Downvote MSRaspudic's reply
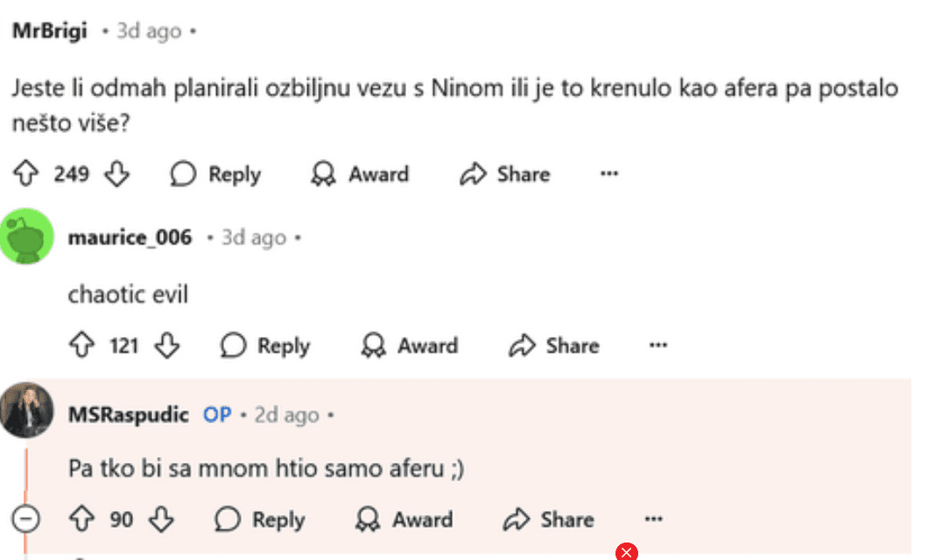 (161, 520)
